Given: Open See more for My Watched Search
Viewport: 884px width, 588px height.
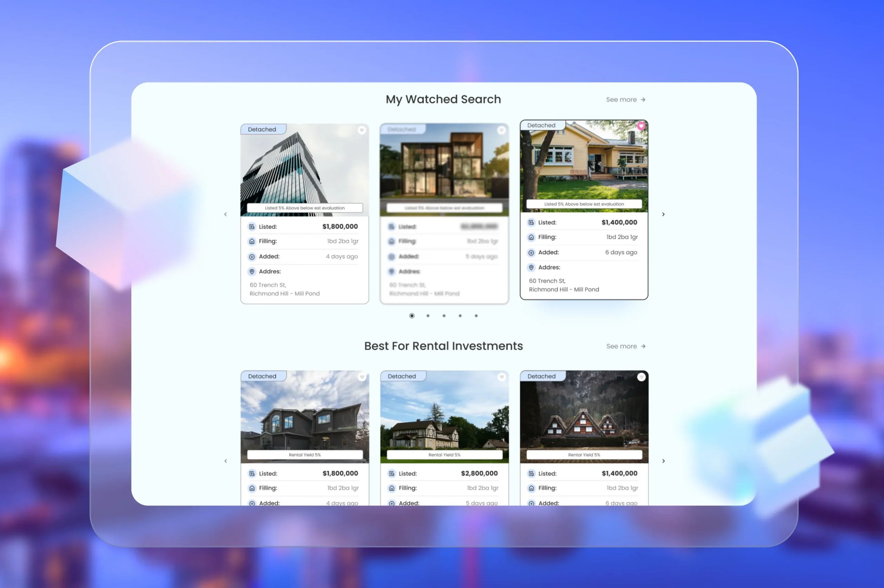Looking at the screenshot, I should point(625,99).
